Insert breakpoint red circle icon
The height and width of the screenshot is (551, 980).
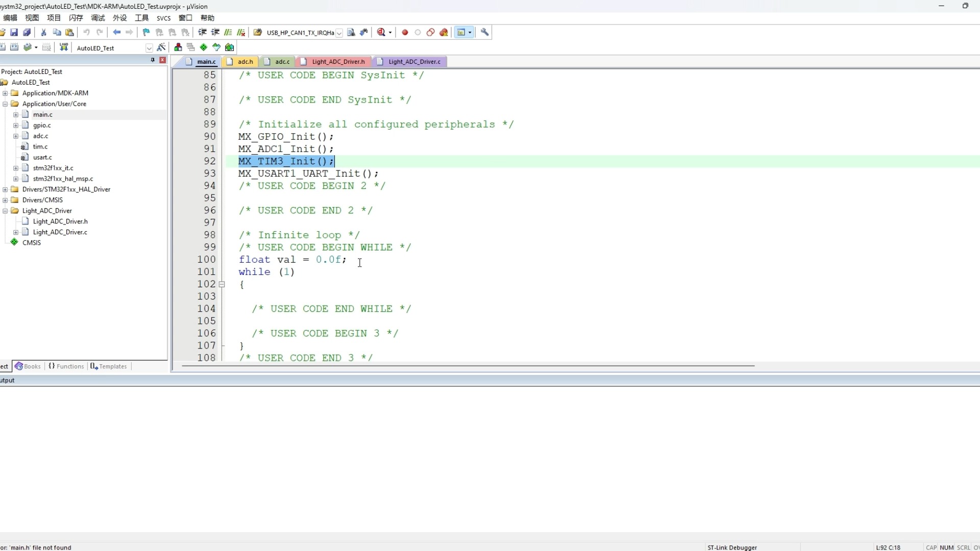coord(405,32)
